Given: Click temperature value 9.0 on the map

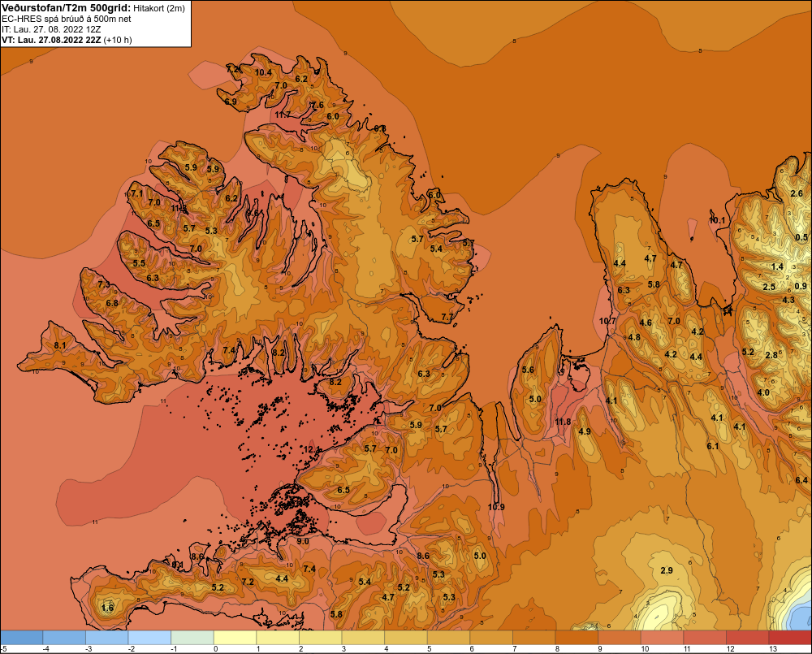Looking at the screenshot, I should click(x=302, y=542).
